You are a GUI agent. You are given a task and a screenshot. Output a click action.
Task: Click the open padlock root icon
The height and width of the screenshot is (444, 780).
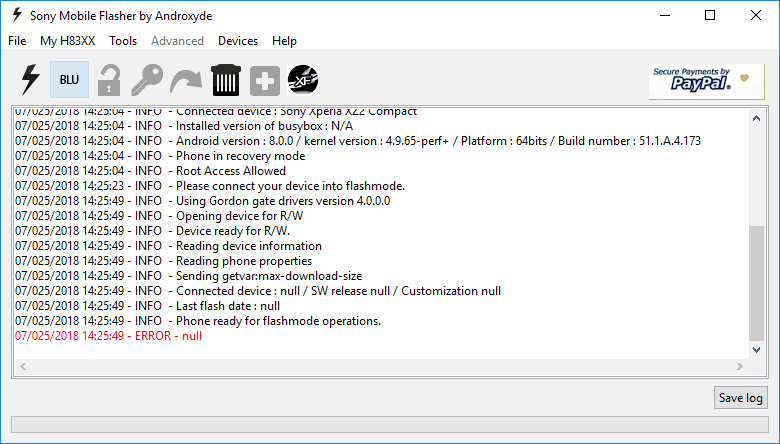[108, 80]
